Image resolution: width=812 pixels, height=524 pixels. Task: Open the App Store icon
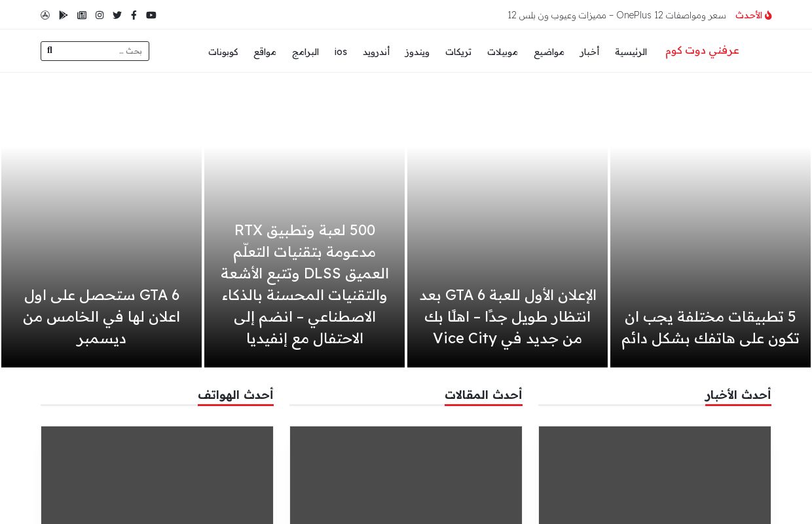(45, 15)
